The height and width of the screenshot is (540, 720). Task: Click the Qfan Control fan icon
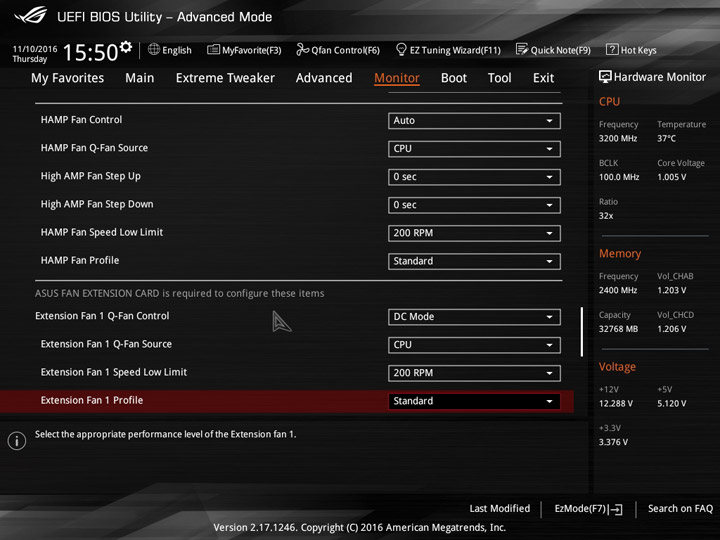[x=302, y=49]
